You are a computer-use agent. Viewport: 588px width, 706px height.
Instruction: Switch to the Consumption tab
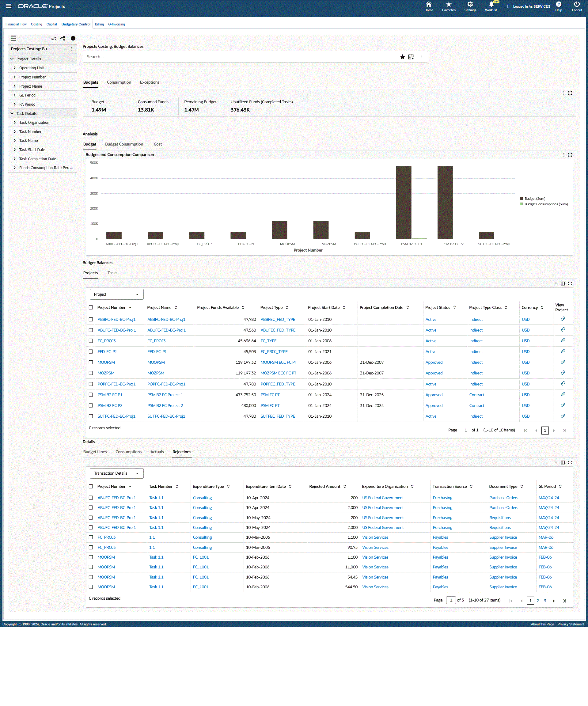(x=119, y=82)
